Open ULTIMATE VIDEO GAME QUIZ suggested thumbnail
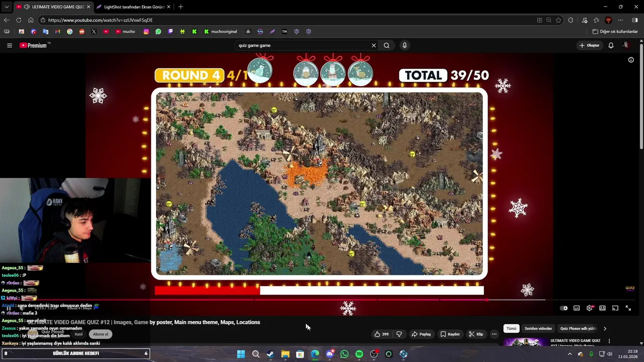Image resolution: width=644 pixels, height=362 pixels. click(x=526, y=342)
